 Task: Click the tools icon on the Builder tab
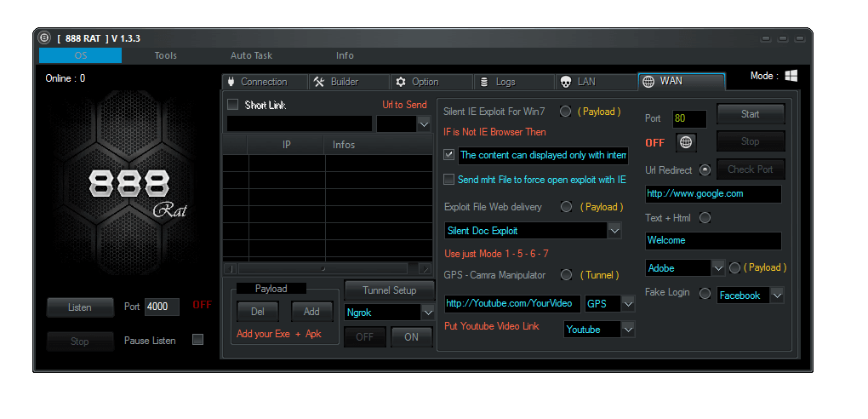319,82
